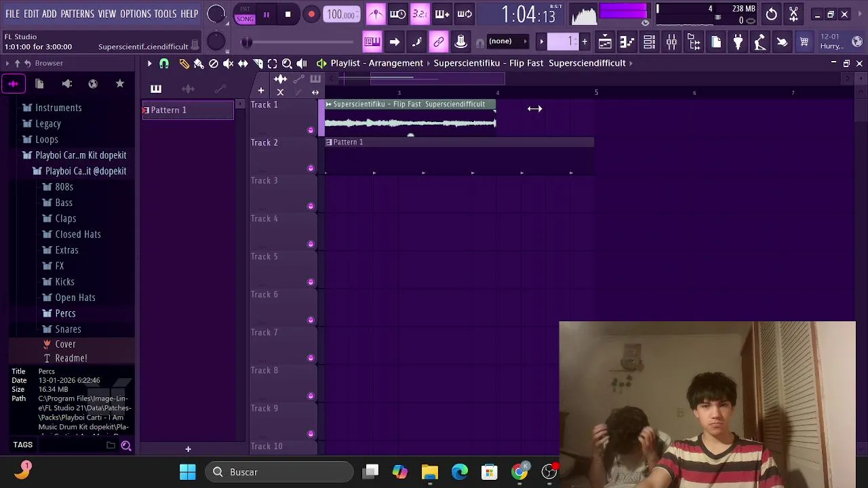Switch Browser to plugin database speaker tab
Viewport: 868px width, 488px height.
tap(66, 84)
